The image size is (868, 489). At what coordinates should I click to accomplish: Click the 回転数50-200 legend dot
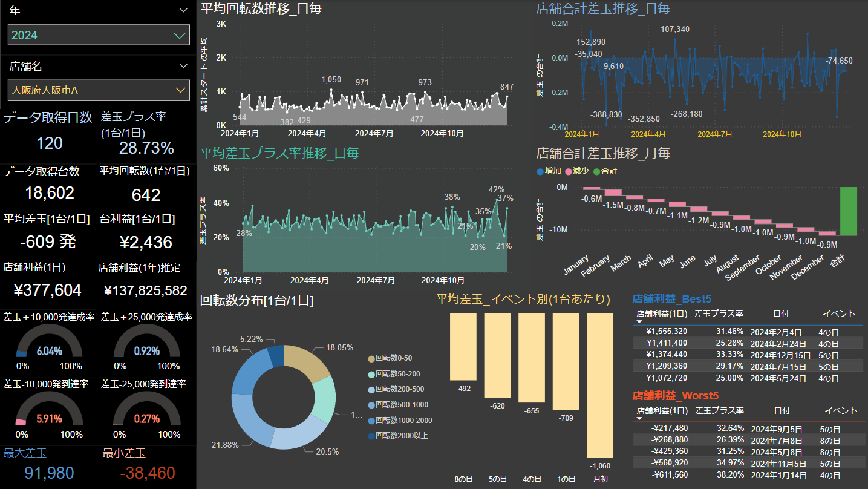(x=371, y=374)
